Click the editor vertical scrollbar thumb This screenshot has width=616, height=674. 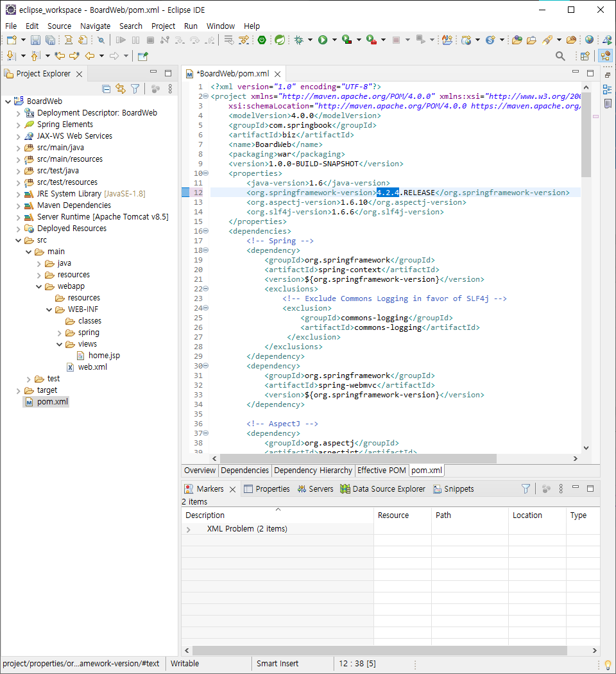point(586,135)
